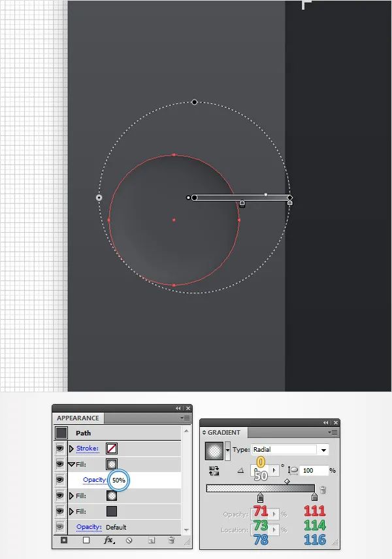Click the Stroke none swatch
This screenshot has width=392, height=559.
112,449
